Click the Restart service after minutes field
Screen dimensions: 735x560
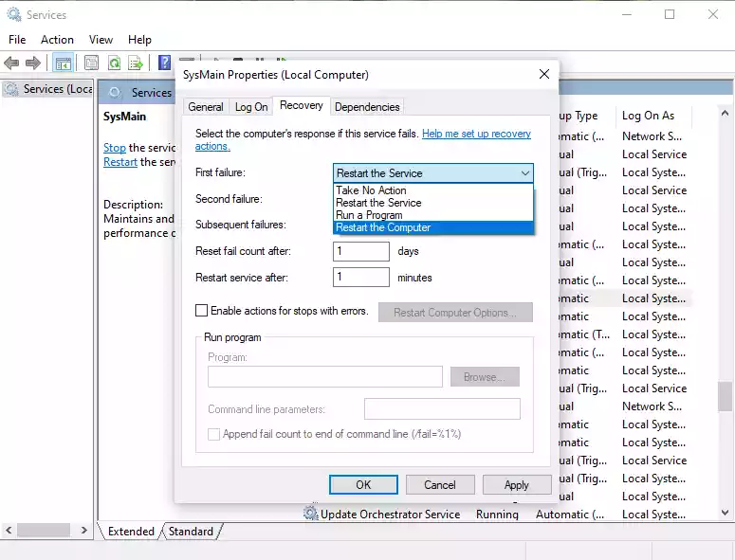coord(361,278)
